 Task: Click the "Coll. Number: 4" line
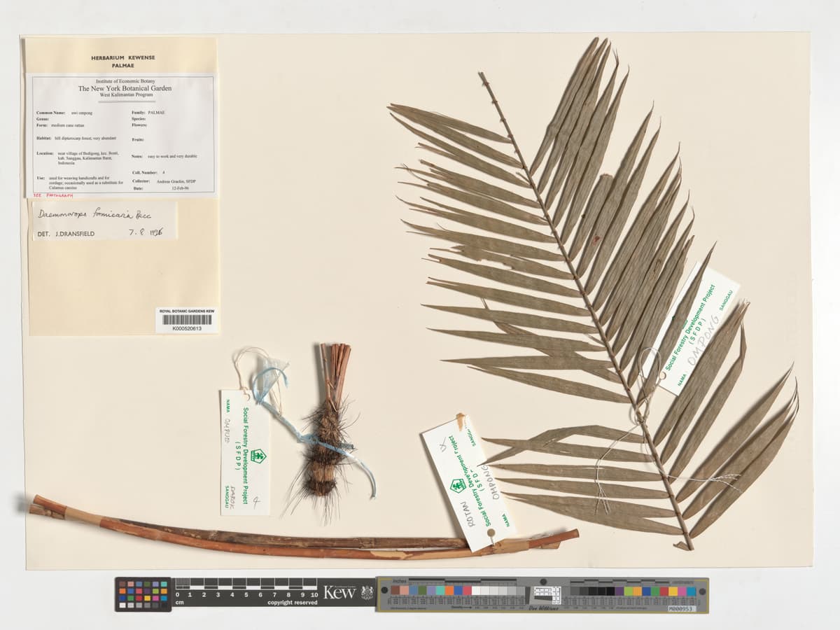tap(148, 172)
